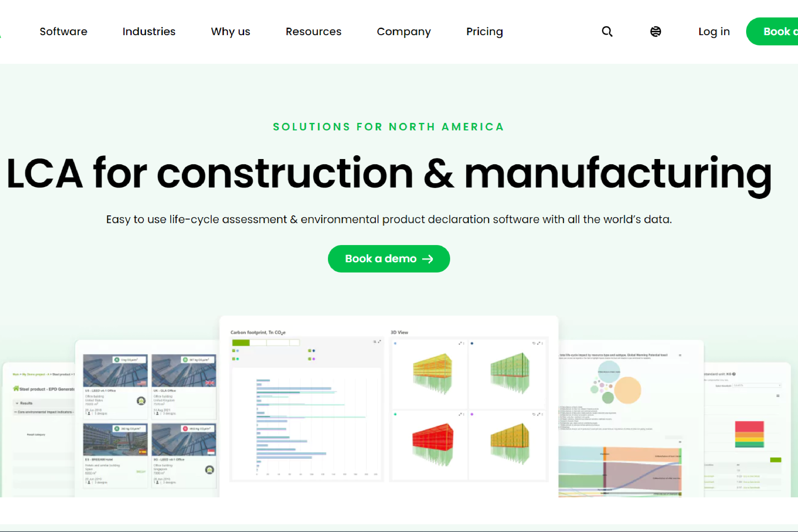Screen dimensions: 798x532
Task: Open the UK - GLA Office thumbnail
Action: point(184,370)
